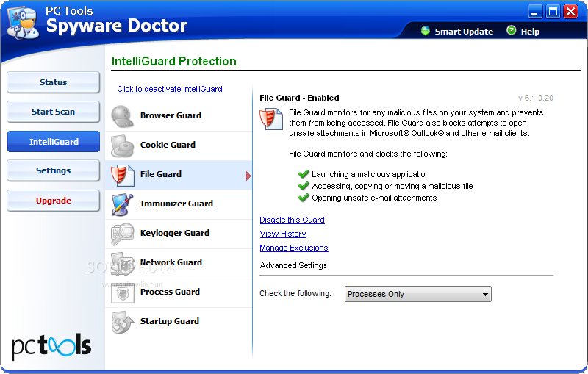Click the checkmark beside Opening unsafe e-mail attachments
Screen dimensions: 588x374
pos(304,198)
